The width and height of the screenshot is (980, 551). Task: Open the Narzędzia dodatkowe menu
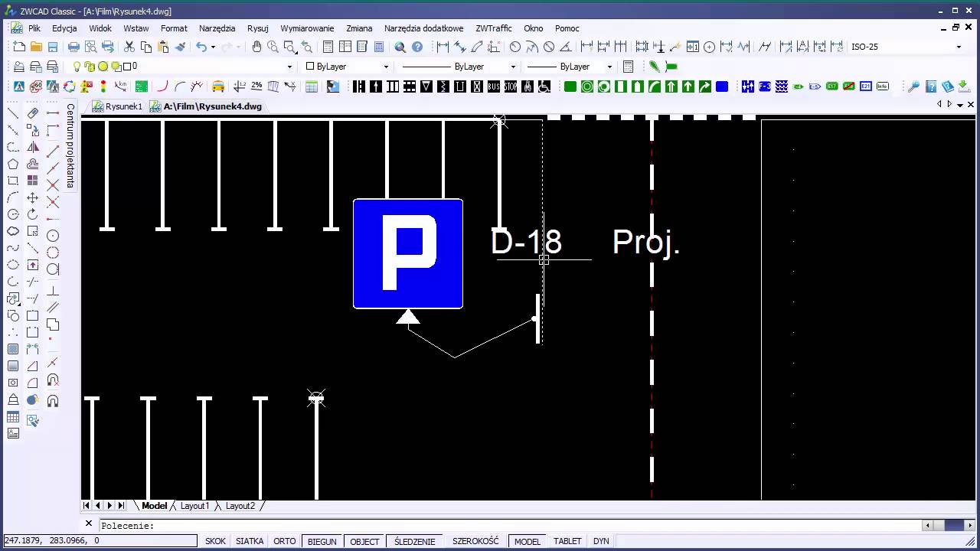424,28
